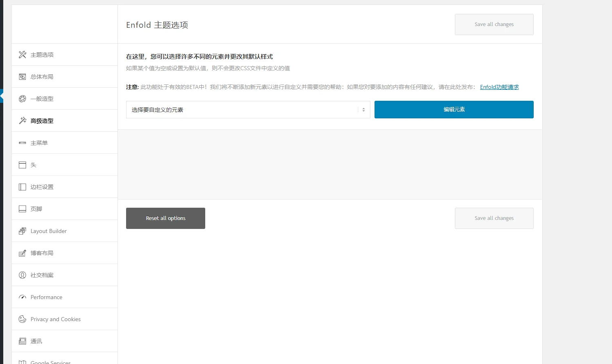The height and width of the screenshot is (364, 612).
Task: Follow the Enfold功能请求 link
Action: pos(499,87)
